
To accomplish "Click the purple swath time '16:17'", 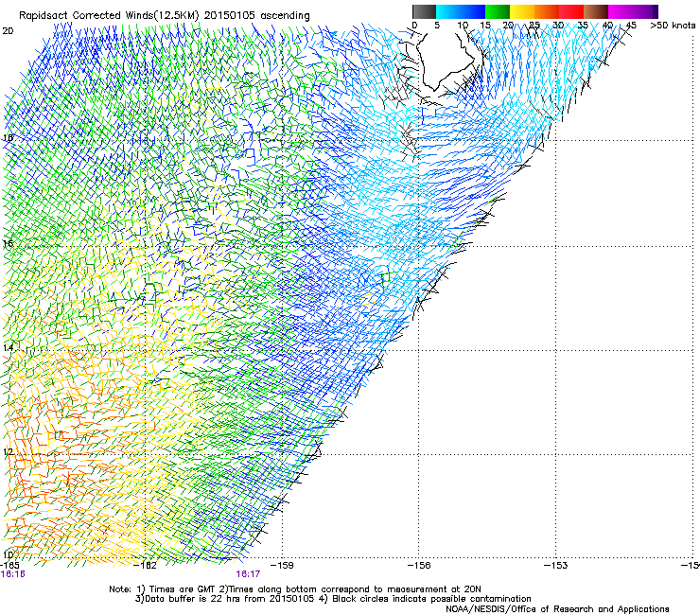I will click(248, 574).
